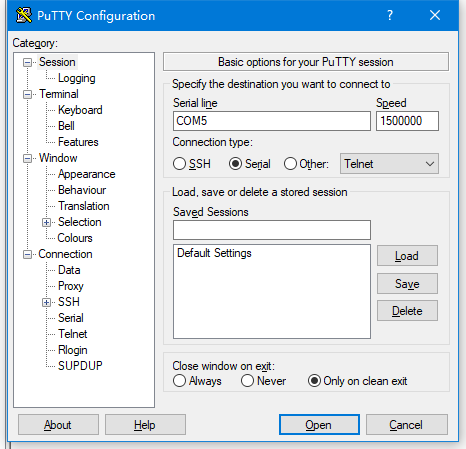Expand the SSH tree node
466x449 pixels.
pos(46,302)
